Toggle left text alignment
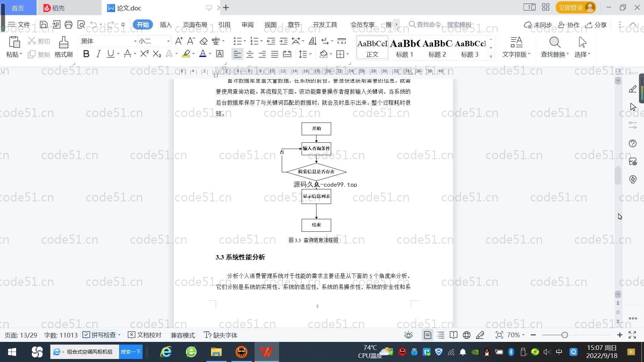The width and height of the screenshot is (644, 362). point(237,54)
